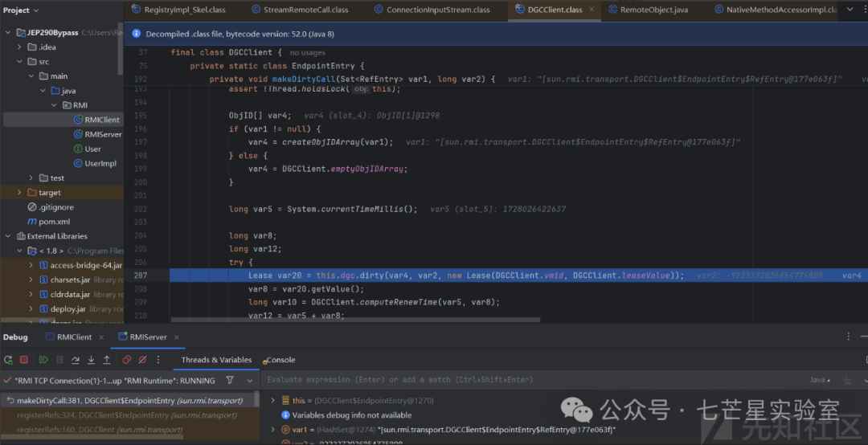
Task: Collapse the src folder
Action: (20, 61)
